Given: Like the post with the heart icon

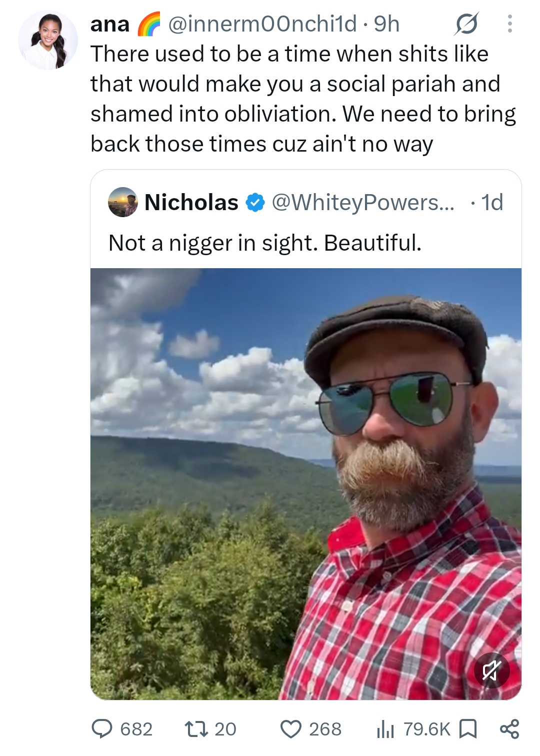Looking at the screenshot, I should 310,729.
